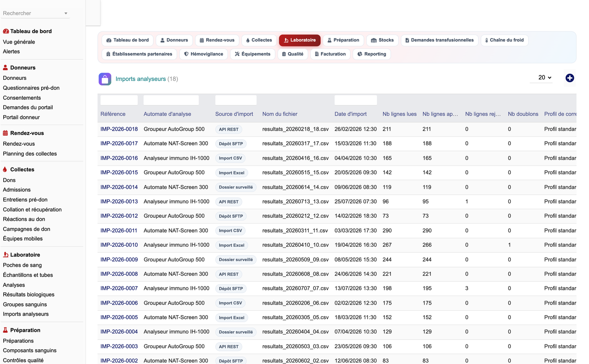589x364 pixels.
Task: Open Portail donneur sidebar item
Action: pos(21,118)
